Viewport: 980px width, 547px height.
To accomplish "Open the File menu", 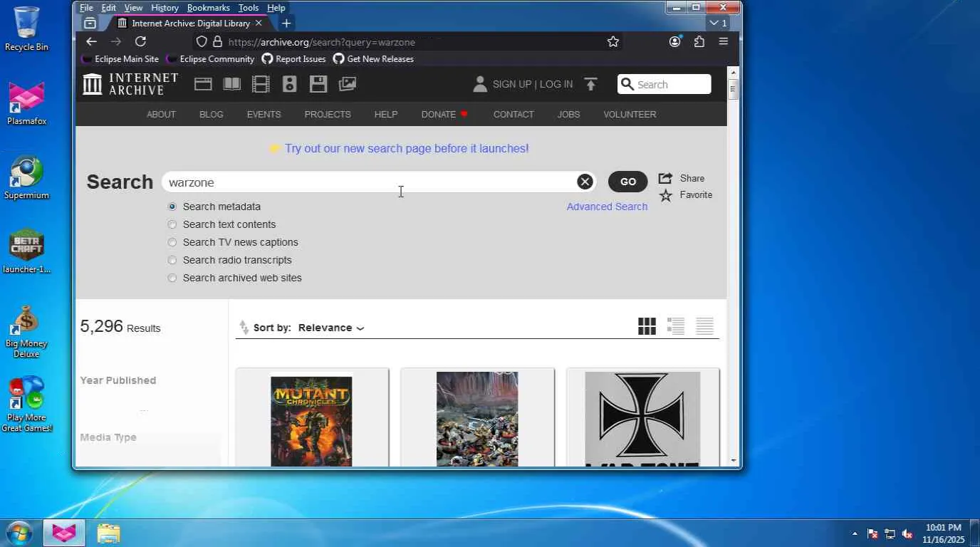I will tap(86, 8).
